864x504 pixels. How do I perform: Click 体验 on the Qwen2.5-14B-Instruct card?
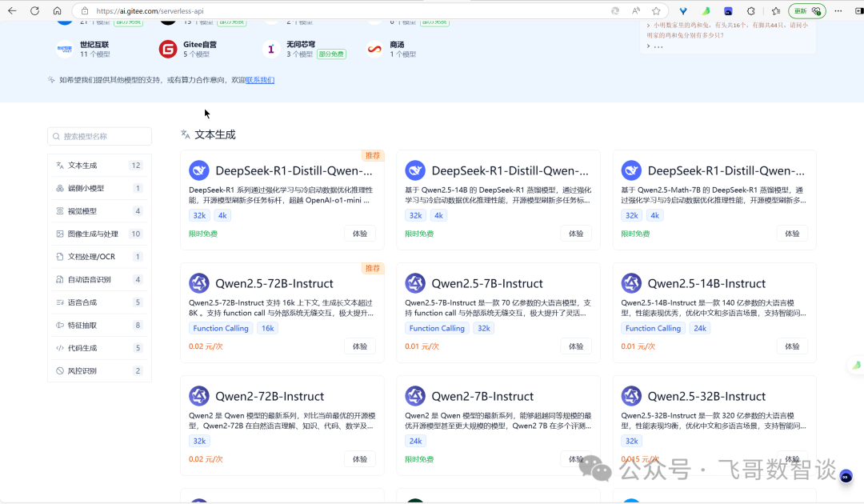792,346
